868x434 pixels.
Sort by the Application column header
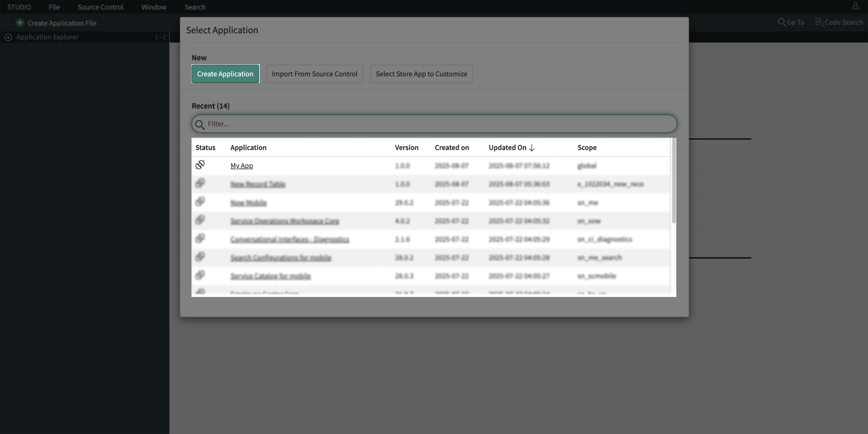pos(248,148)
